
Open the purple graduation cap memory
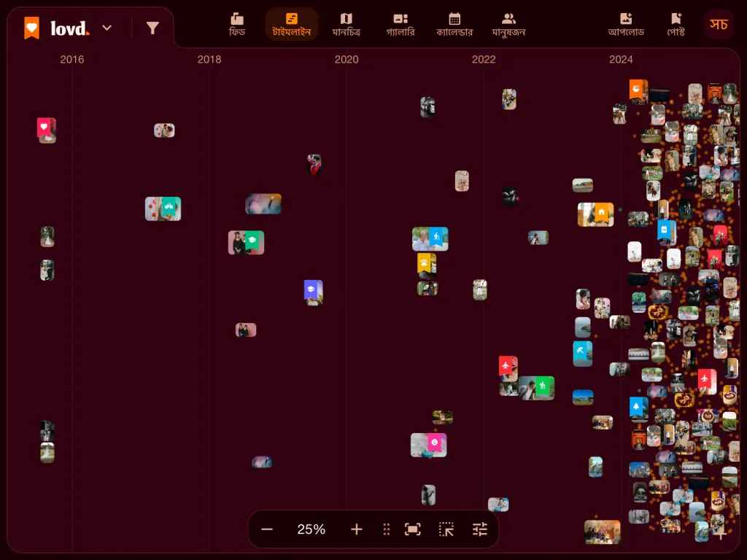coord(313,292)
